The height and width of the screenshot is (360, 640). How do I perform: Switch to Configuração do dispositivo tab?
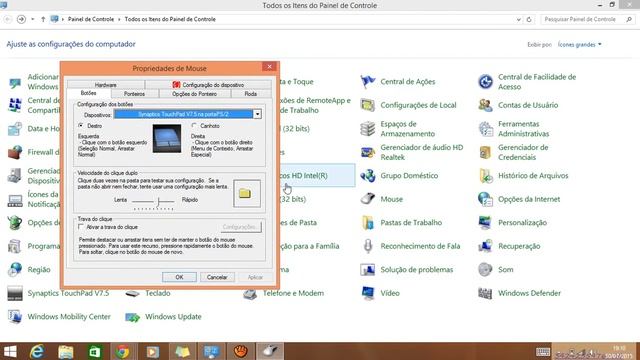(x=208, y=85)
